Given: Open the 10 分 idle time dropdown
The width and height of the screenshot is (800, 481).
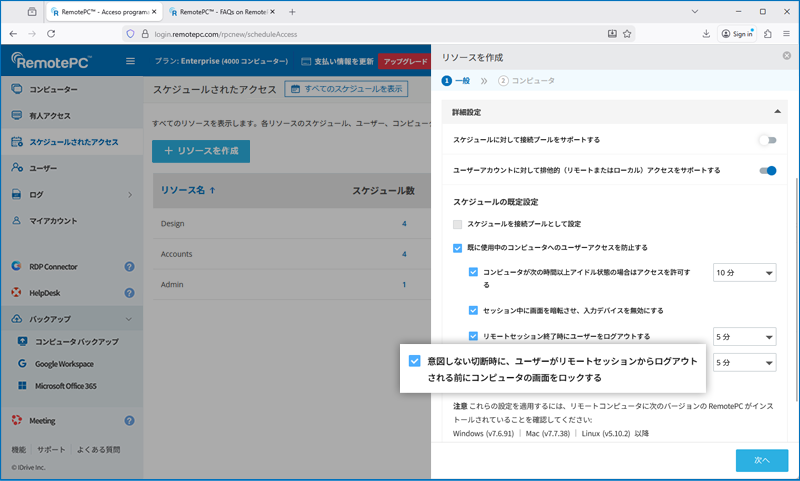Looking at the screenshot, I should pyautogui.click(x=744, y=273).
